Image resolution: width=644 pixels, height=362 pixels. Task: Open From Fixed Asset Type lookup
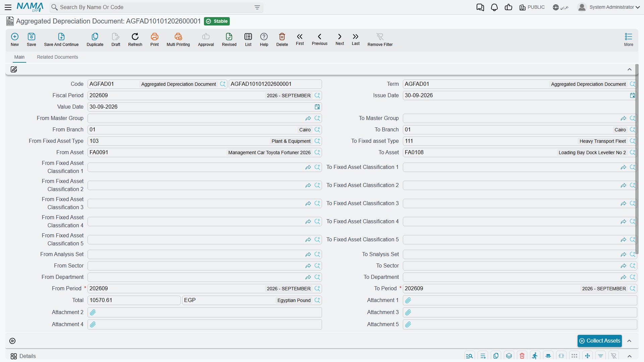point(317,141)
